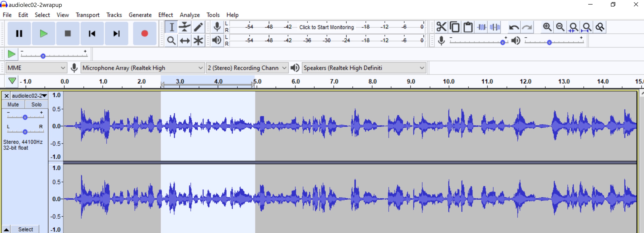This screenshot has height=233, width=644.
Task: Click the track Select button
Action: coord(25,229)
